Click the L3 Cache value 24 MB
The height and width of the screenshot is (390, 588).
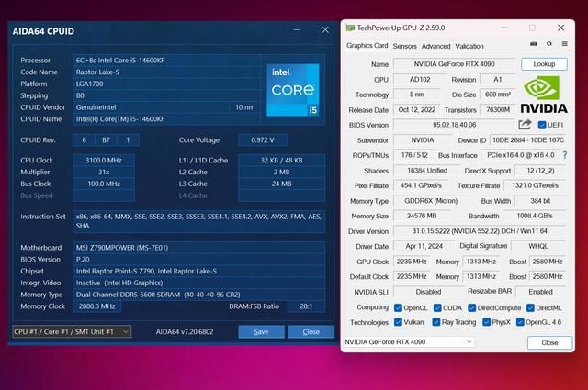(282, 184)
